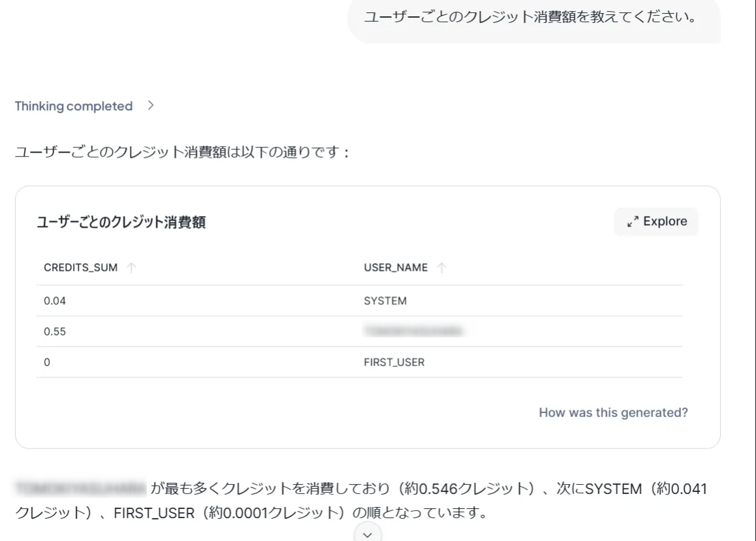756x541 pixels.
Task: Sort ascending by CREDITS_SUM arrow icon
Action: [x=131, y=268]
